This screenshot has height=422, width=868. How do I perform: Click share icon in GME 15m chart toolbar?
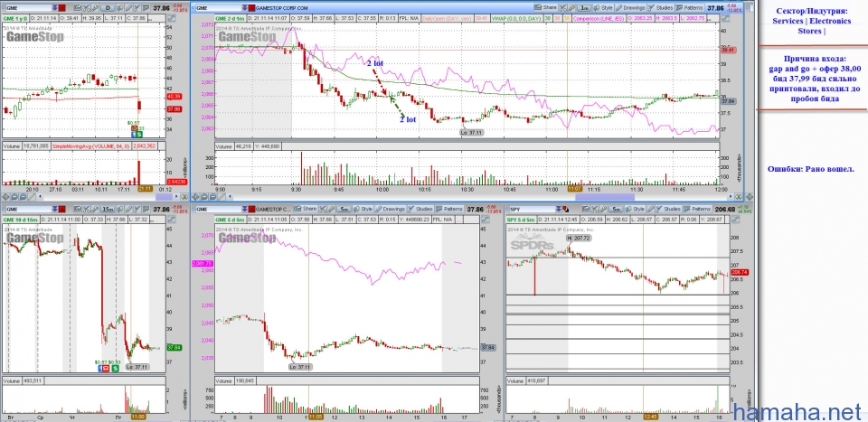click(78, 209)
